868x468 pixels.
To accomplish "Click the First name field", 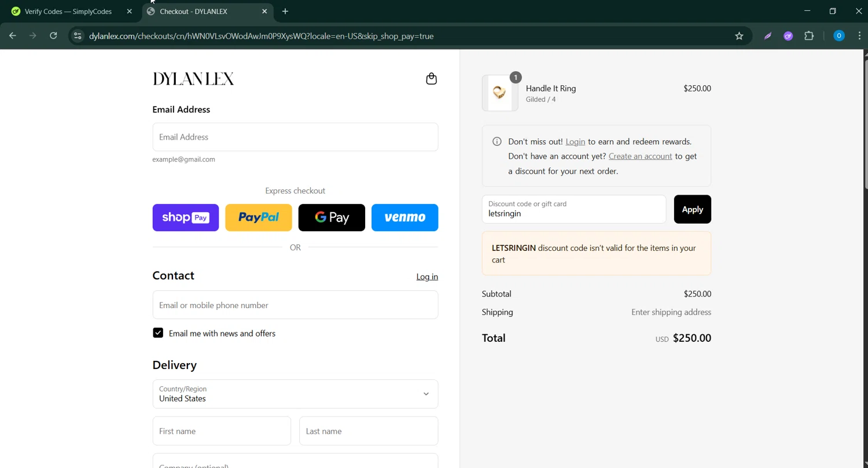I will [222, 431].
